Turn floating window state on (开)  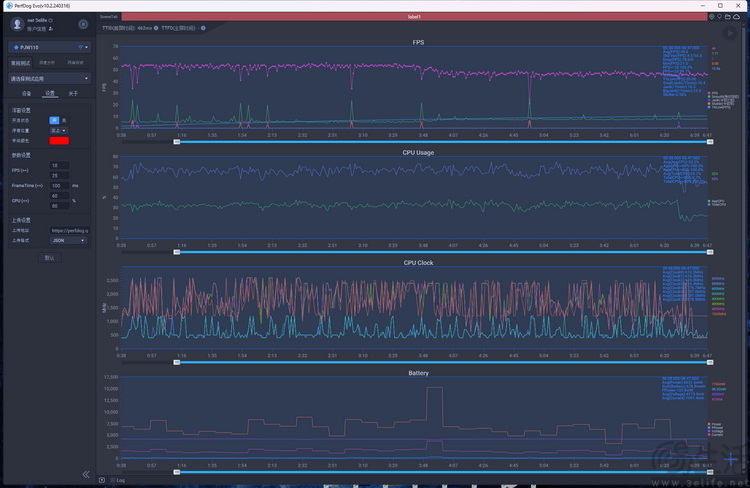point(54,120)
